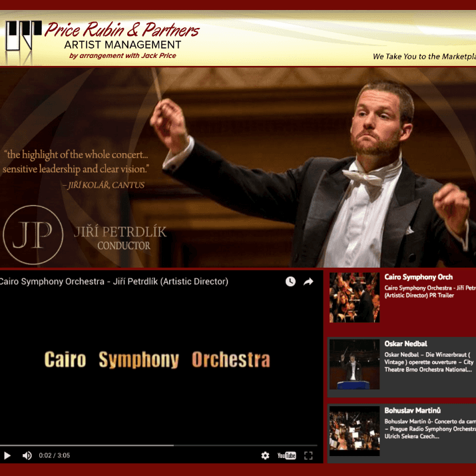
Task: Open the Cairo Symphony Orch playlist title
Action: [418, 277]
